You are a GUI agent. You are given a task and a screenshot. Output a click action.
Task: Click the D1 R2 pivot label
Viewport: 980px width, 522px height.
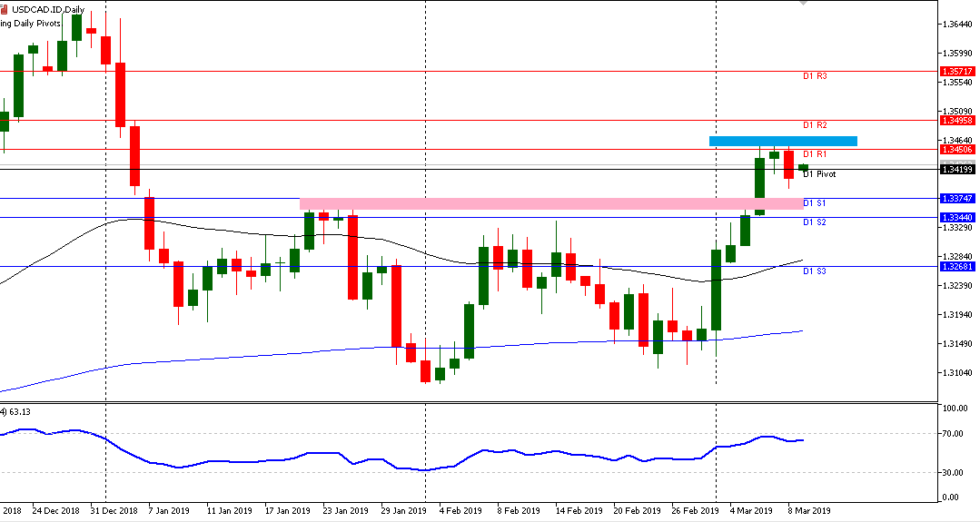pos(815,125)
